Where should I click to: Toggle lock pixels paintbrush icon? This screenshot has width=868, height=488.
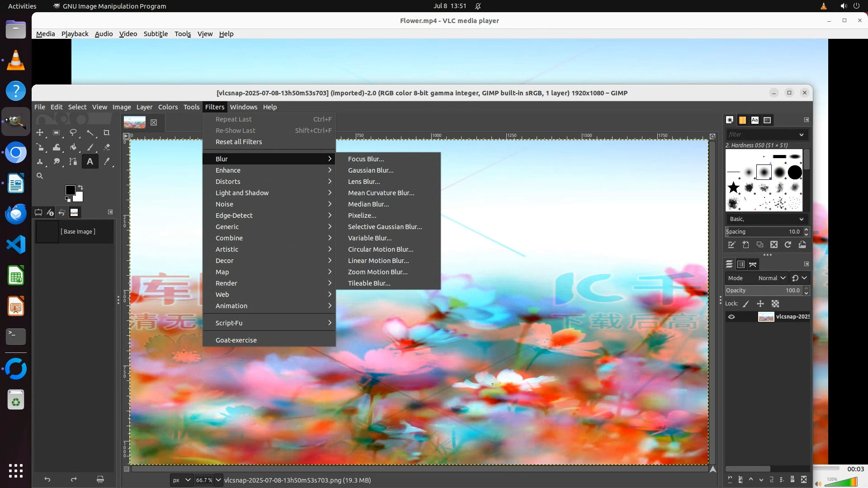click(x=746, y=304)
